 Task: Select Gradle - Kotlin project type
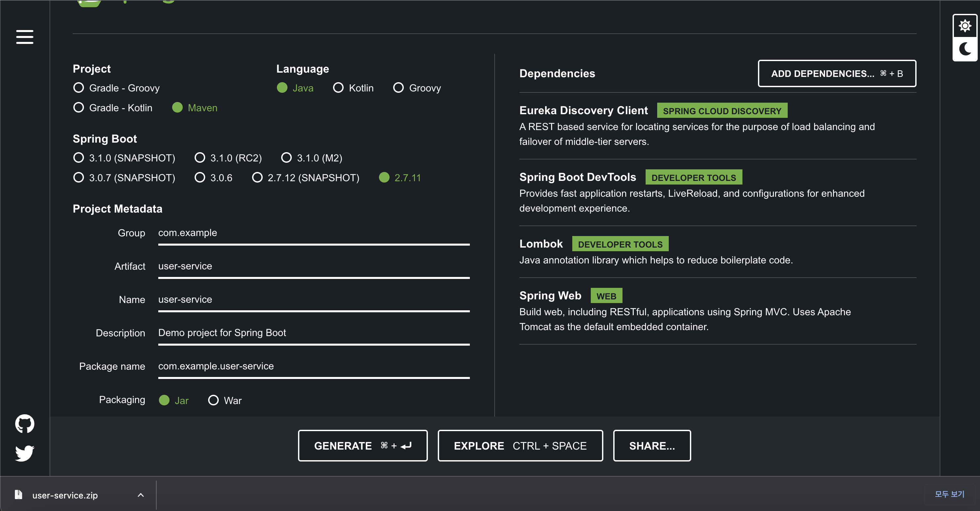point(113,108)
